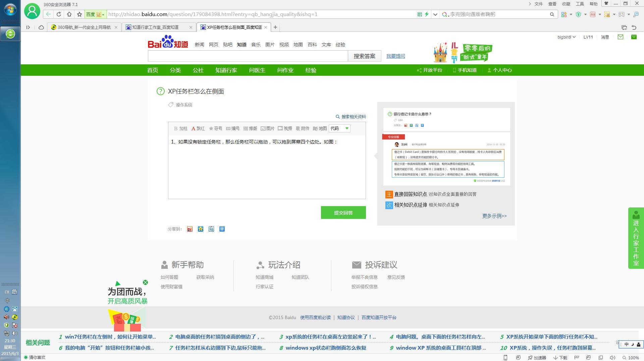Share to QQ空间 via share icon

(x=200, y=229)
